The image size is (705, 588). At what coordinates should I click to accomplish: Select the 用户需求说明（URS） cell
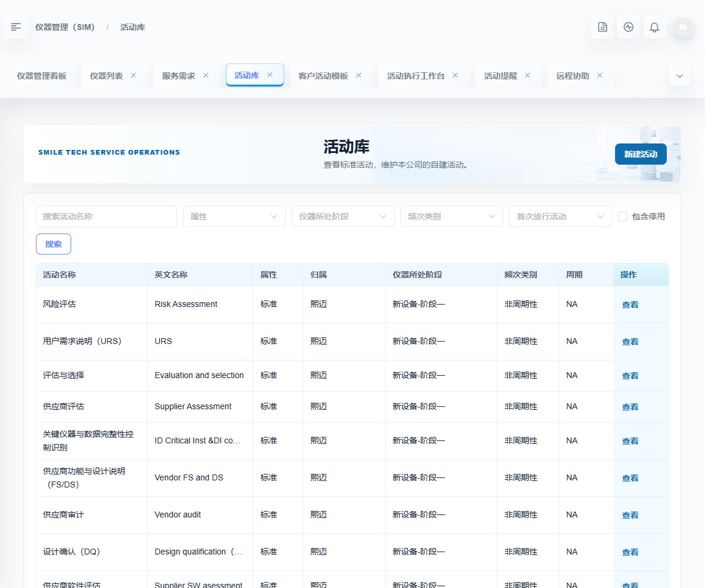(x=92, y=341)
